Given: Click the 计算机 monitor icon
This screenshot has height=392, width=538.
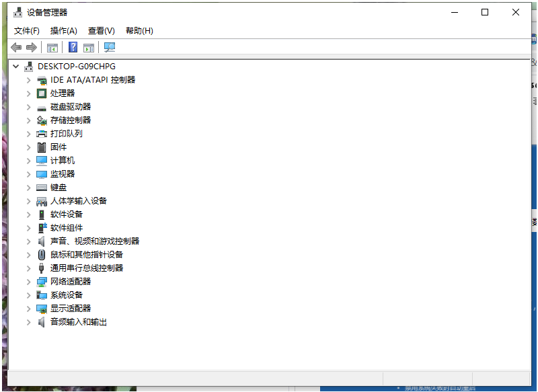Looking at the screenshot, I should pyautogui.click(x=42, y=161).
